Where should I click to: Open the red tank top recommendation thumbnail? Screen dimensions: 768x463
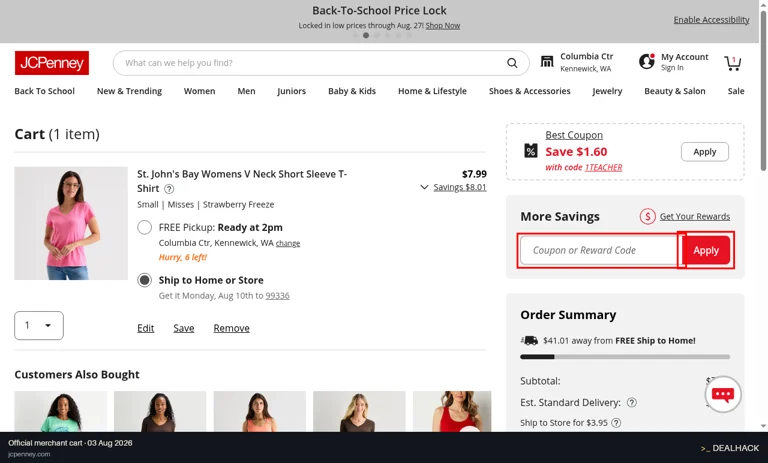pos(452,412)
